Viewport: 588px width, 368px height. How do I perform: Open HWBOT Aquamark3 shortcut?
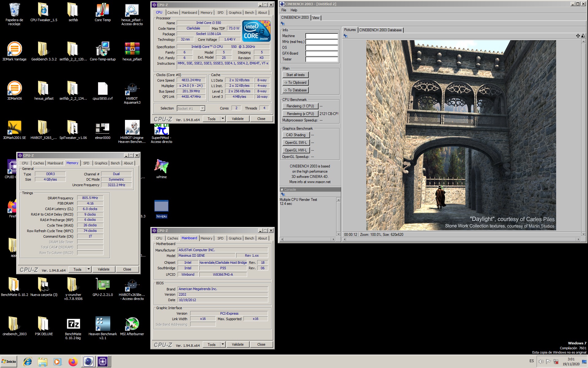click(132, 93)
